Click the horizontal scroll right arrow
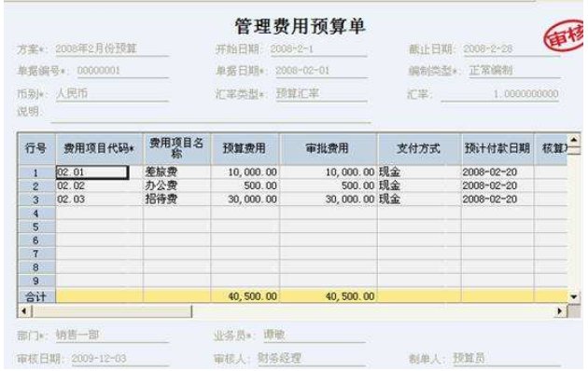 [560, 310]
